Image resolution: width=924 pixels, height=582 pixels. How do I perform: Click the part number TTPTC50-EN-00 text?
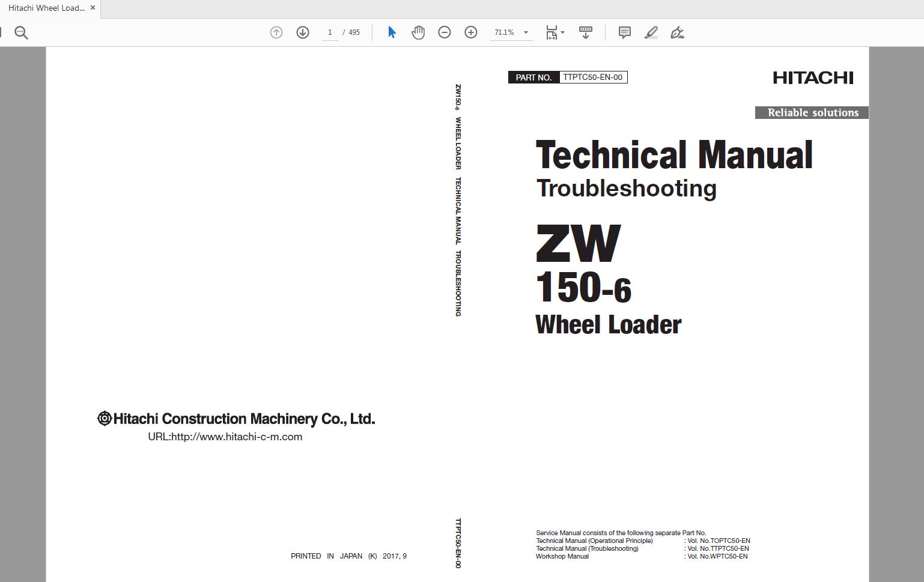(594, 77)
